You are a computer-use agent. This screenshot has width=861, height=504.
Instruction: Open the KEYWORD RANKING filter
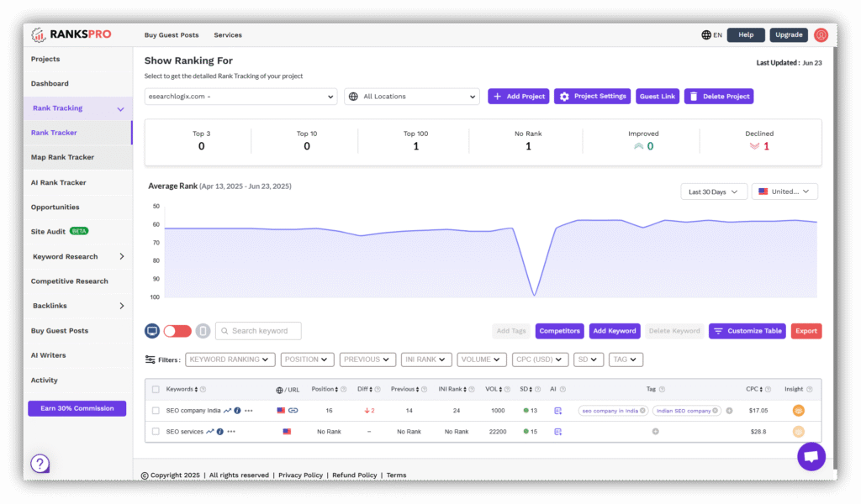[229, 360]
